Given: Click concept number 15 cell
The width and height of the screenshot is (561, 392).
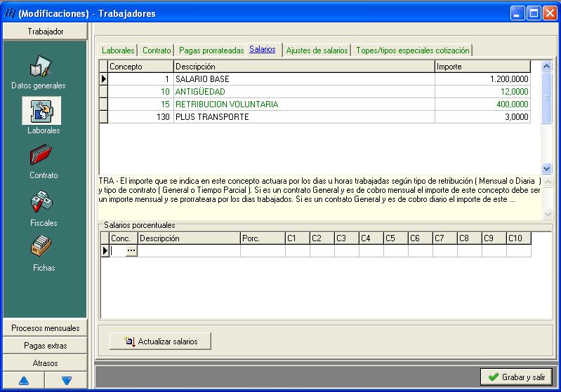Looking at the screenshot, I should click(x=140, y=104).
